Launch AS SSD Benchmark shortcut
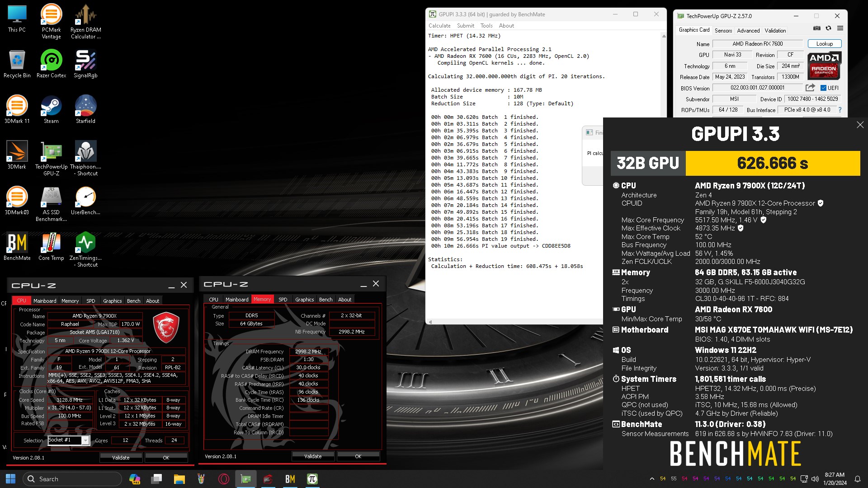The image size is (868, 488). (51, 204)
